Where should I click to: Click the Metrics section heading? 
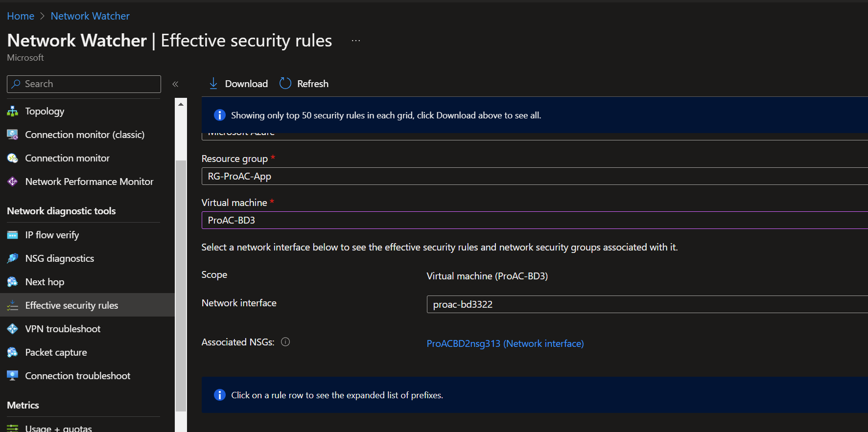point(23,405)
